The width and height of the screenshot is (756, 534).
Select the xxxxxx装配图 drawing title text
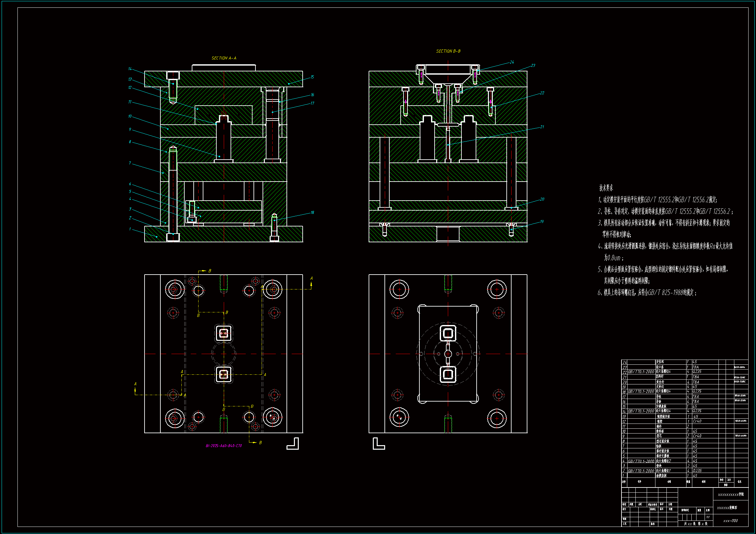click(x=727, y=508)
